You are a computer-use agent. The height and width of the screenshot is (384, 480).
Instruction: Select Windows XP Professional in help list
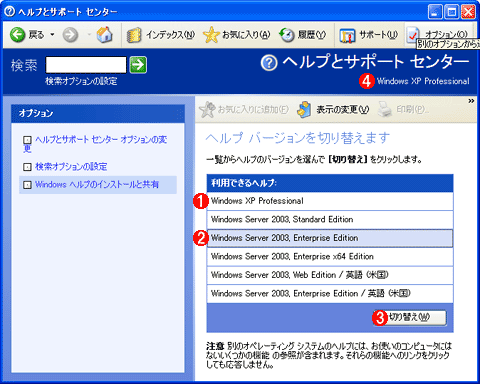(x=330, y=201)
